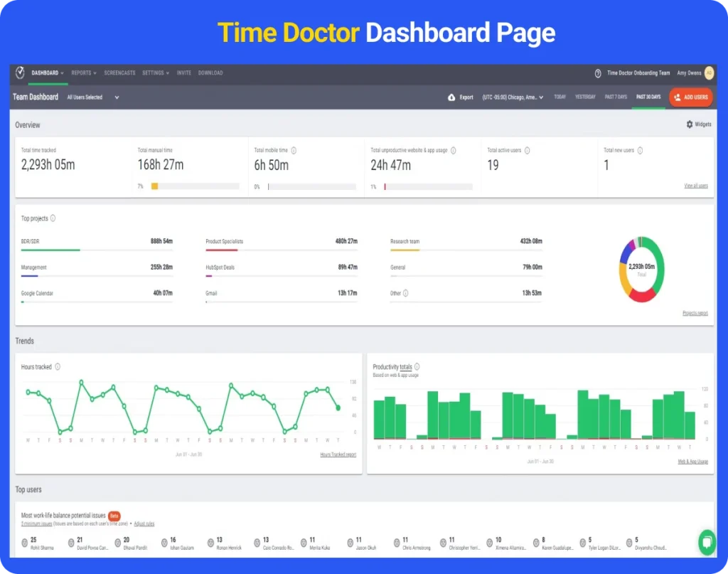Viewport: 728px width, 574px height.
Task: Click Rohit Sharma's face icon
Action: pyautogui.click(x=25, y=543)
